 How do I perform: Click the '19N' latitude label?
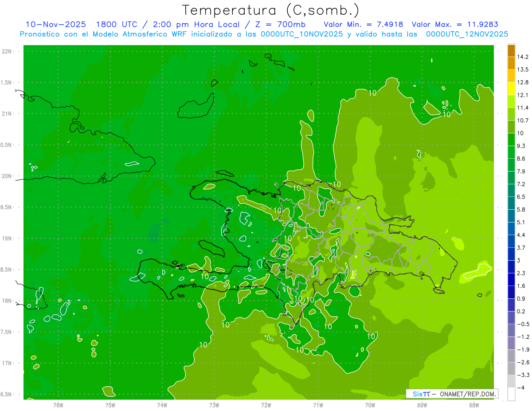coord(7,239)
